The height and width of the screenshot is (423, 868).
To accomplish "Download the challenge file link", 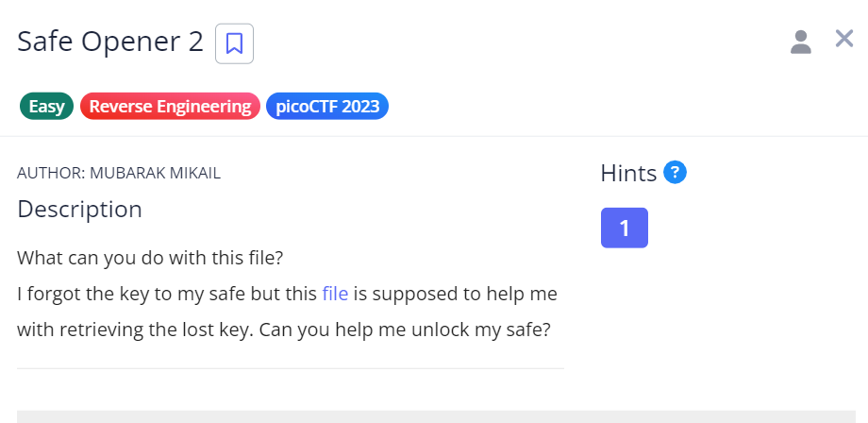I will pos(335,294).
